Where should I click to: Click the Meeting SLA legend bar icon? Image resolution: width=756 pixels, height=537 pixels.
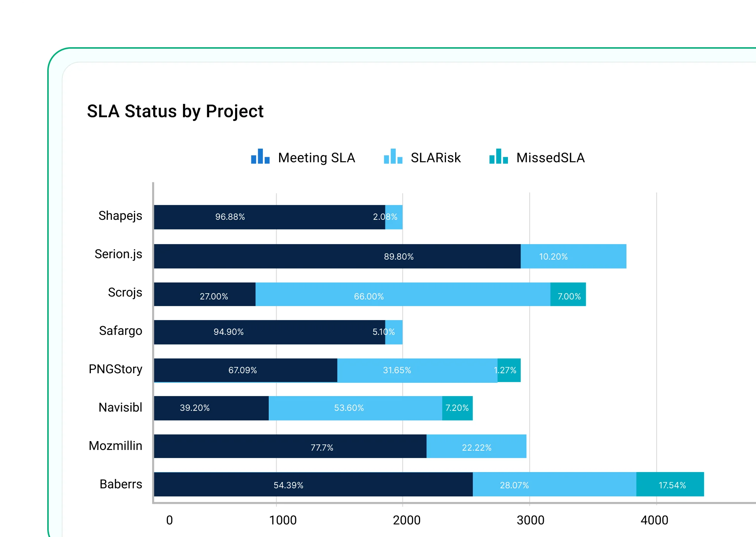point(260,157)
